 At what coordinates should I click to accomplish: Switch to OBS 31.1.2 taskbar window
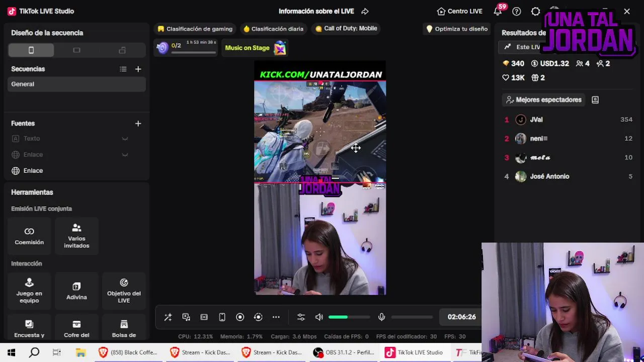click(344, 352)
